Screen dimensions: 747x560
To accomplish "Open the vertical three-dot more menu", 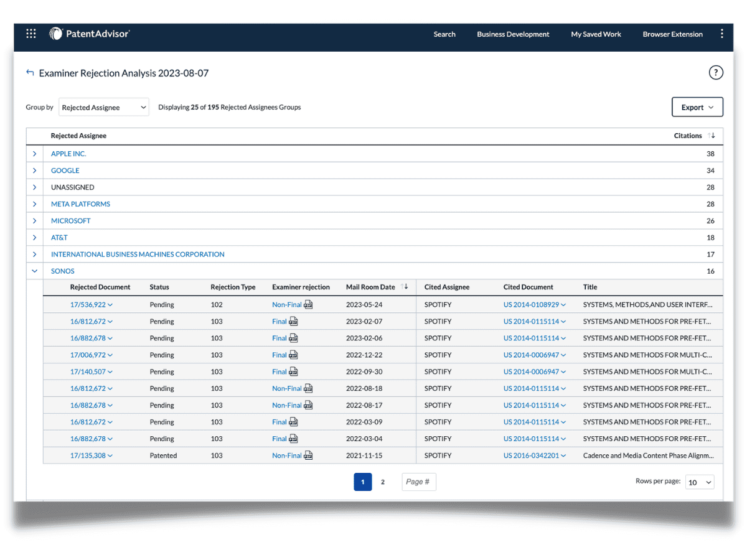I will point(722,34).
